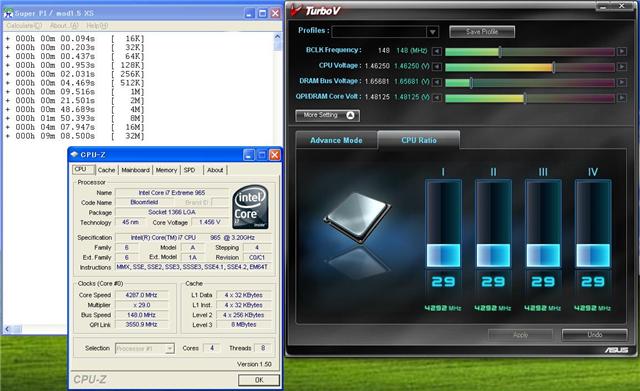Click the Level 3 cache value 8 MBytes
Screen dimensions: 640x391
243,325
